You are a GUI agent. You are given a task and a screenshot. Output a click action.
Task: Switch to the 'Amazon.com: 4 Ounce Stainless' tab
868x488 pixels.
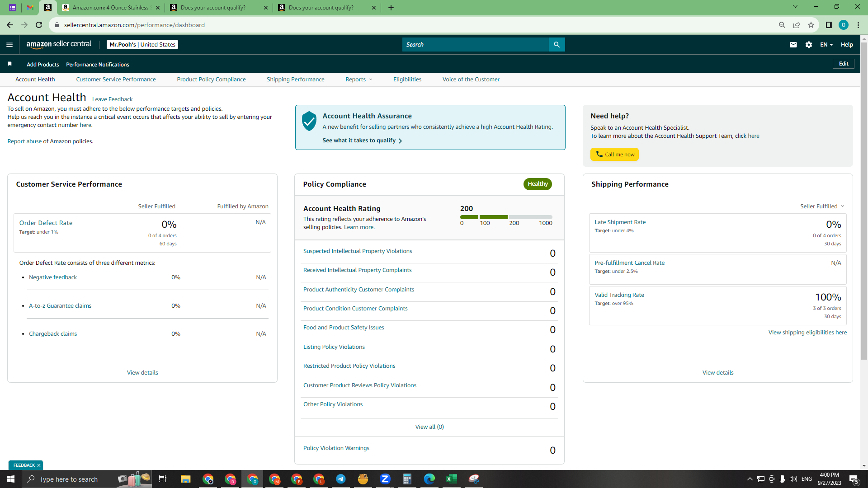pyautogui.click(x=111, y=8)
